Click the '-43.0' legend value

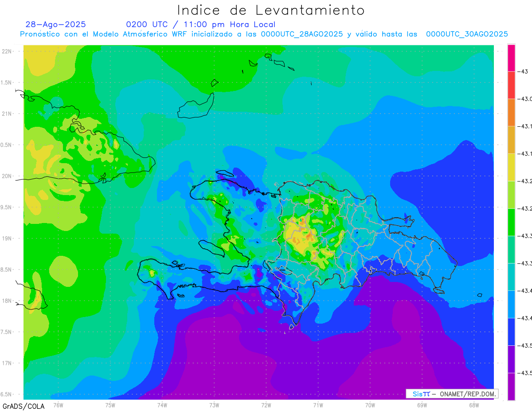point(525,99)
